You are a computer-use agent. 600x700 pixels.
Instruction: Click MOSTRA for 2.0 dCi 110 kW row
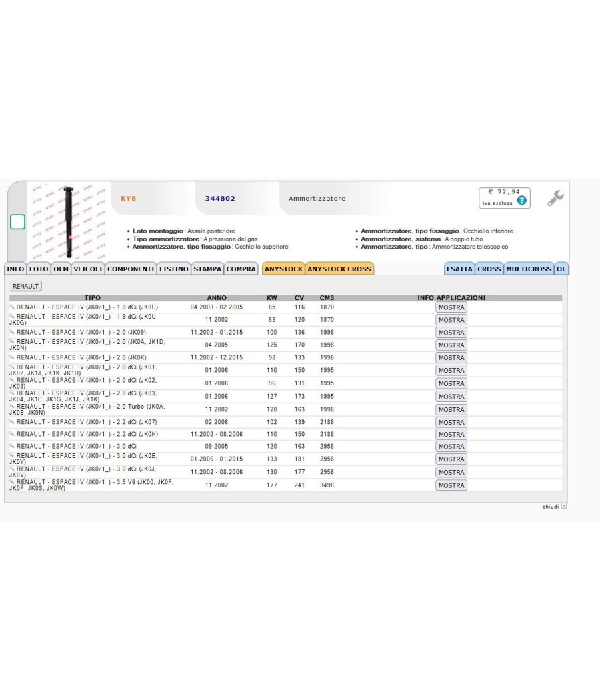(x=451, y=370)
